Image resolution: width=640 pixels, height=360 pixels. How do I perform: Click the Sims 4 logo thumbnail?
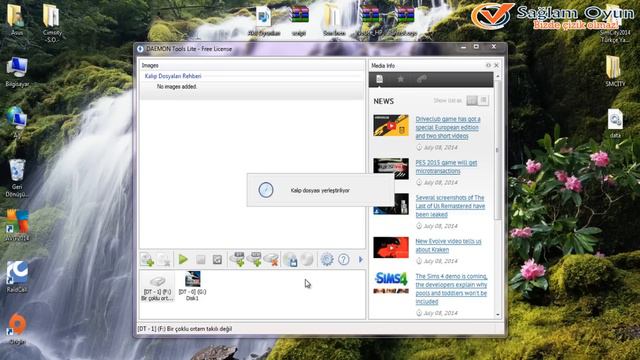(x=391, y=282)
